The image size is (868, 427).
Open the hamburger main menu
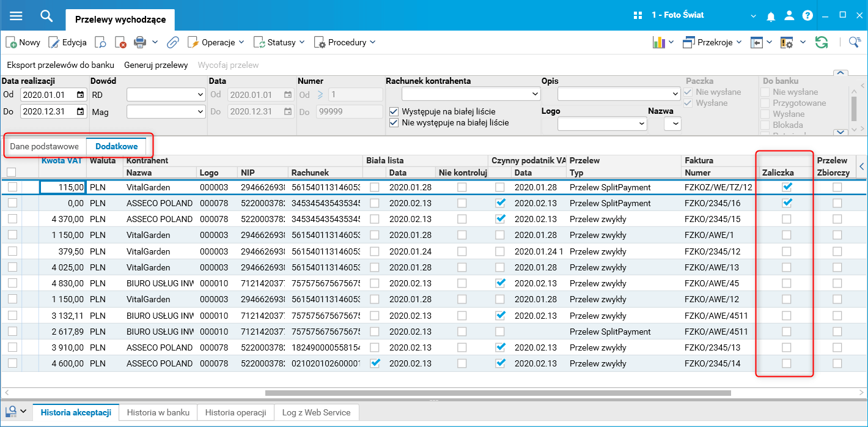(16, 16)
